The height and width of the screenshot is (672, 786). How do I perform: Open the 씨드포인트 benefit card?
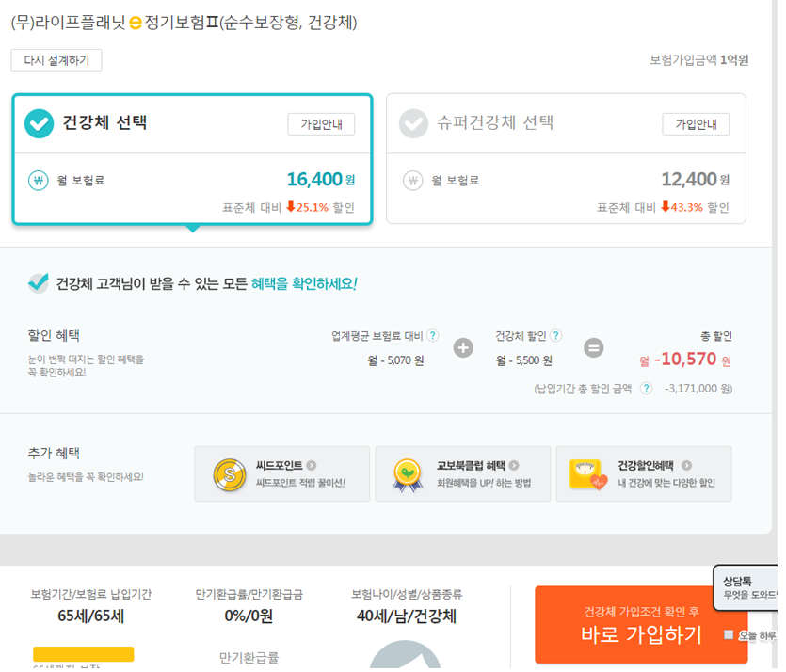click(281, 473)
